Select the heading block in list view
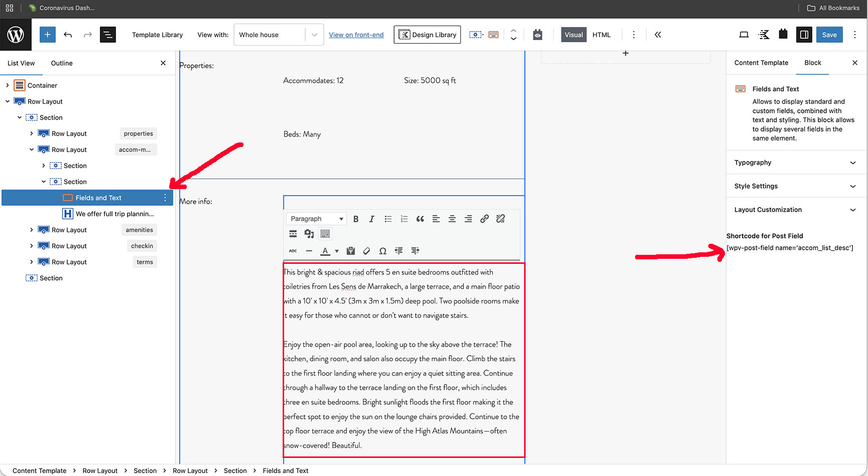The width and height of the screenshot is (868, 476). 114,214
